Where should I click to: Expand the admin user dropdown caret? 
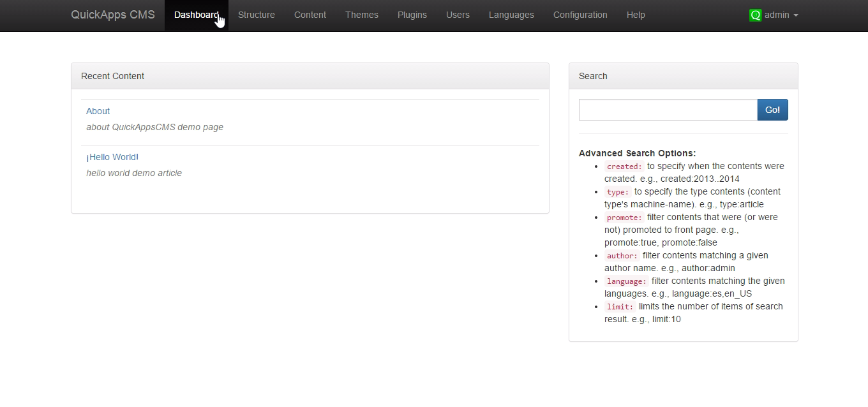click(x=796, y=15)
